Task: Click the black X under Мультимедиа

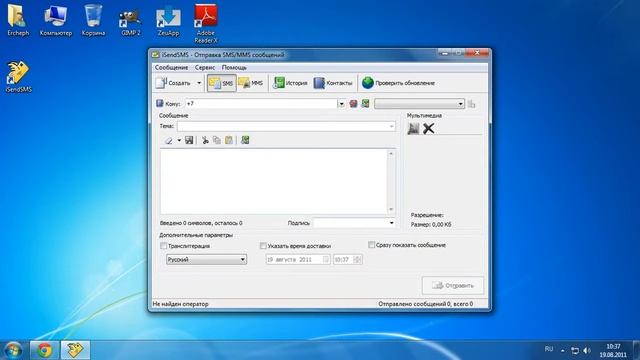Action: coord(429,129)
